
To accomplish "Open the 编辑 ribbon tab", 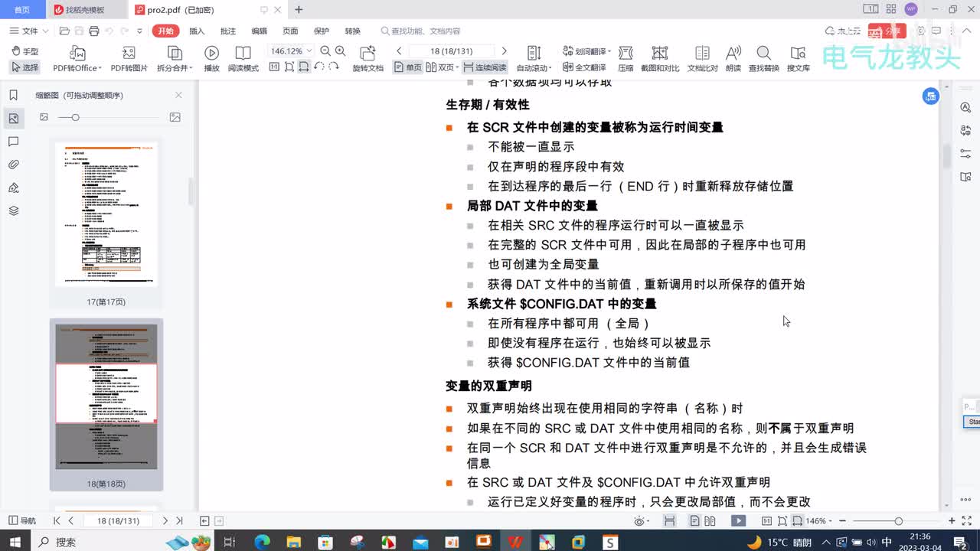I will (x=260, y=31).
